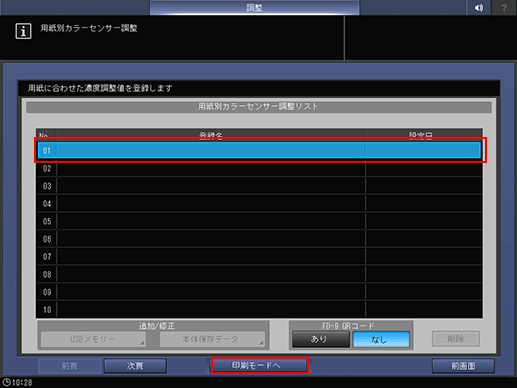Tap the information icon

[x=23, y=31]
